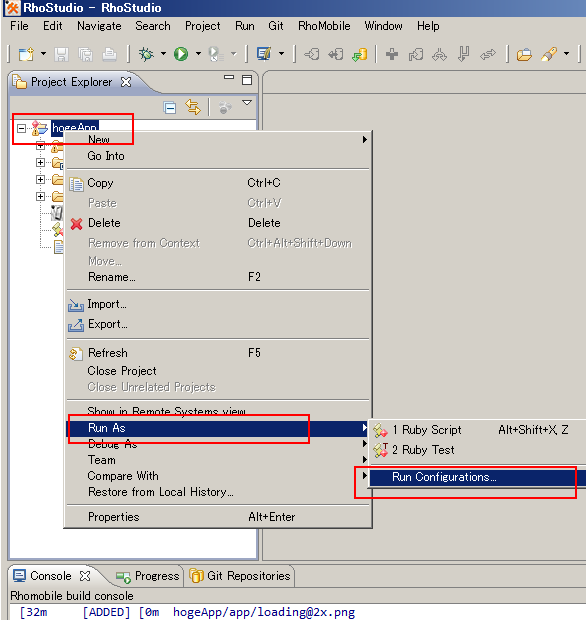Expand the second subfolder under hogeApp
This screenshot has width=586, height=620.
[x=40, y=163]
